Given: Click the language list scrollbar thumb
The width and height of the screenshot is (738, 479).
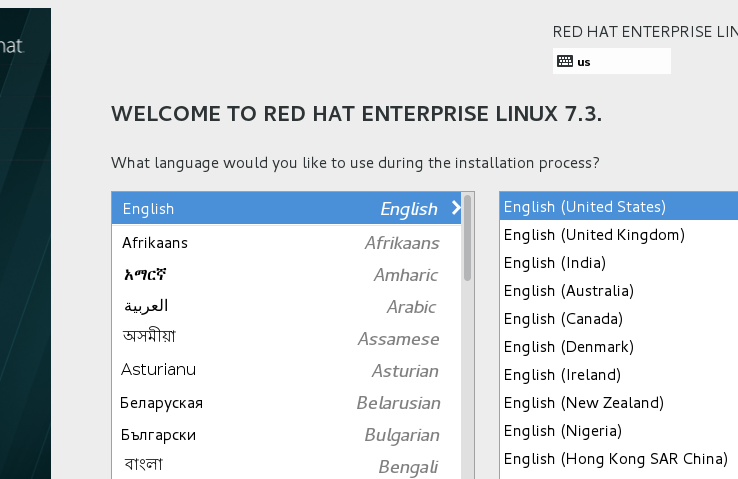Looking at the screenshot, I should 467,238.
